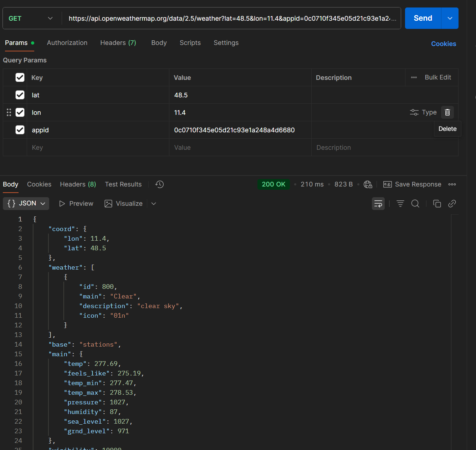Click the trash icon to delete lon row
Image resolution: width=476 pixels, height=450 pixels.
tap(447, 113)
